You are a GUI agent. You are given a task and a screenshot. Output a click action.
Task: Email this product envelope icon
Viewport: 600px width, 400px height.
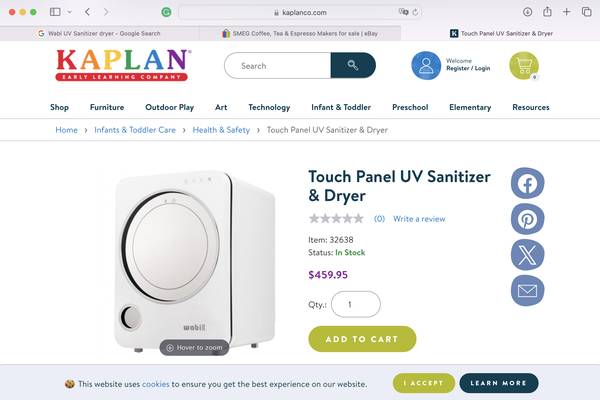point(527,291)
